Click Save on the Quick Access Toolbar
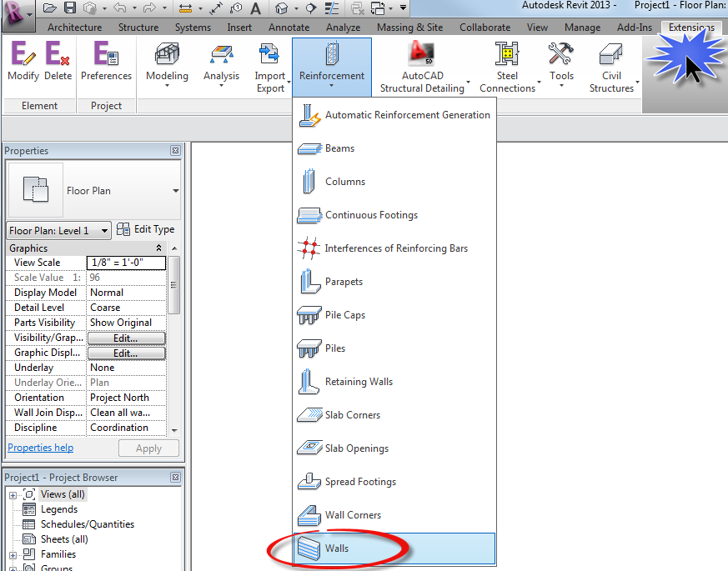 71,8
